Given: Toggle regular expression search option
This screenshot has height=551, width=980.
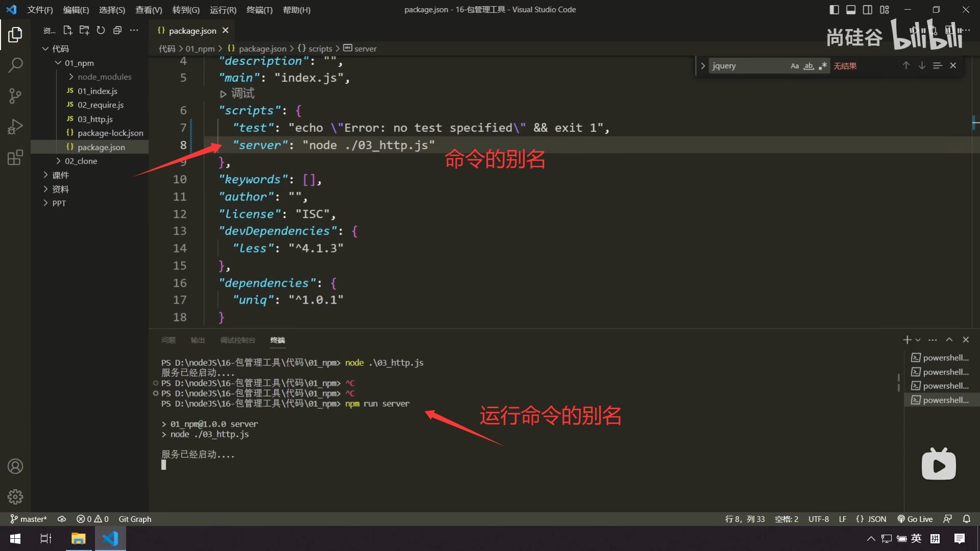Looking at the screenshot, I should (822, 66).
